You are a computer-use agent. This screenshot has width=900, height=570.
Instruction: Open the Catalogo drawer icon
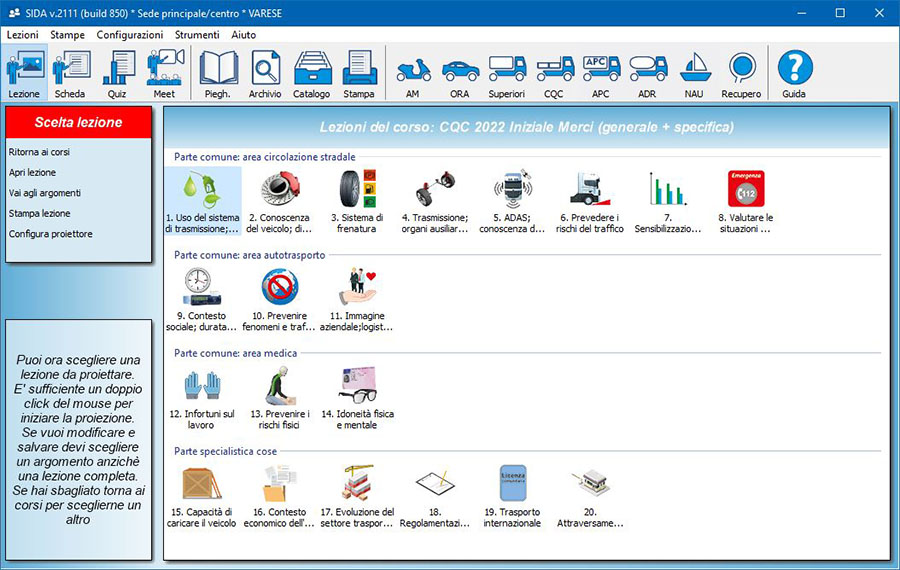click(x=312, y=74)
